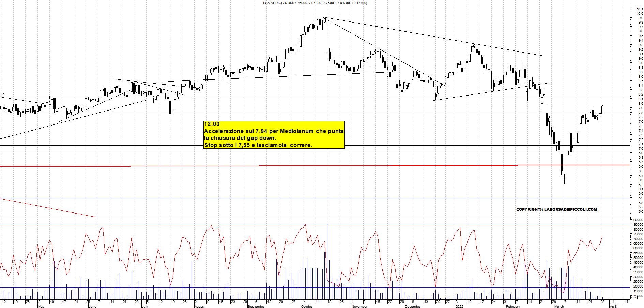Screen dimensions: 644x308
Task: Click the 7.1 price axis label
Action: click(x=641, y=144)
